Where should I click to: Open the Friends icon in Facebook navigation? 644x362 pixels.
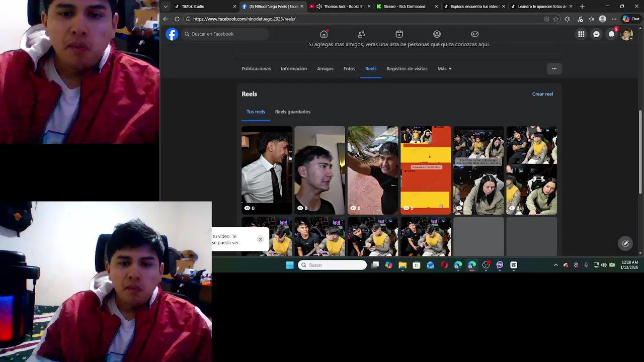(361, 34)
